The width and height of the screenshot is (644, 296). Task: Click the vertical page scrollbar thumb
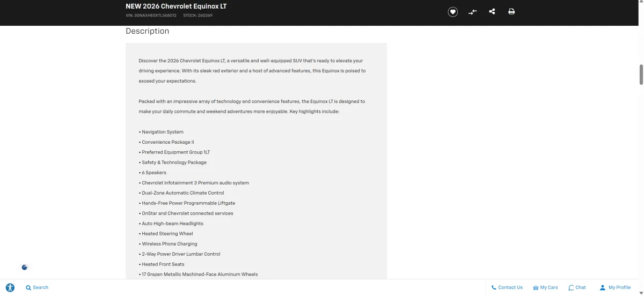641,74
